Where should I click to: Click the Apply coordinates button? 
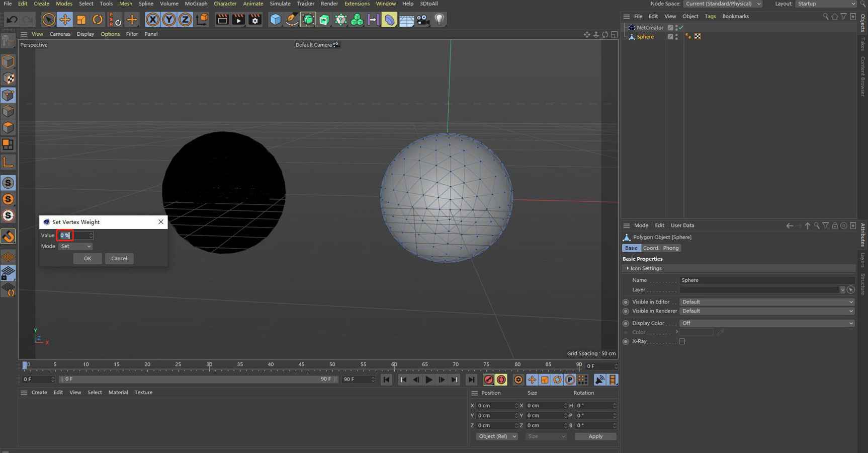595,436
